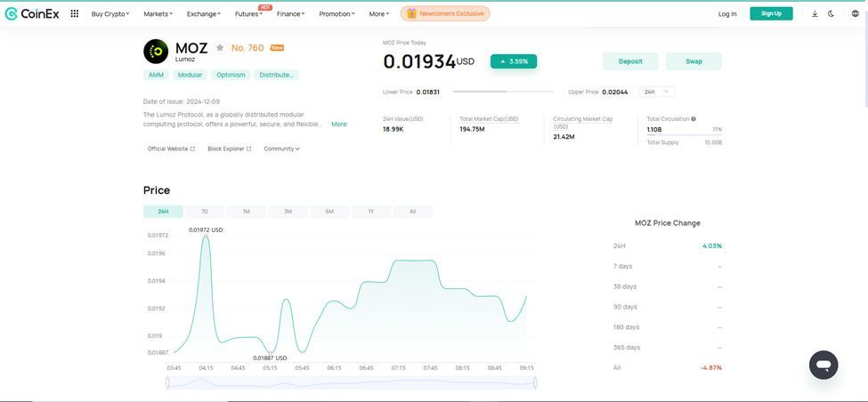Click the 24H price change value 4.03%

[712, 246]
